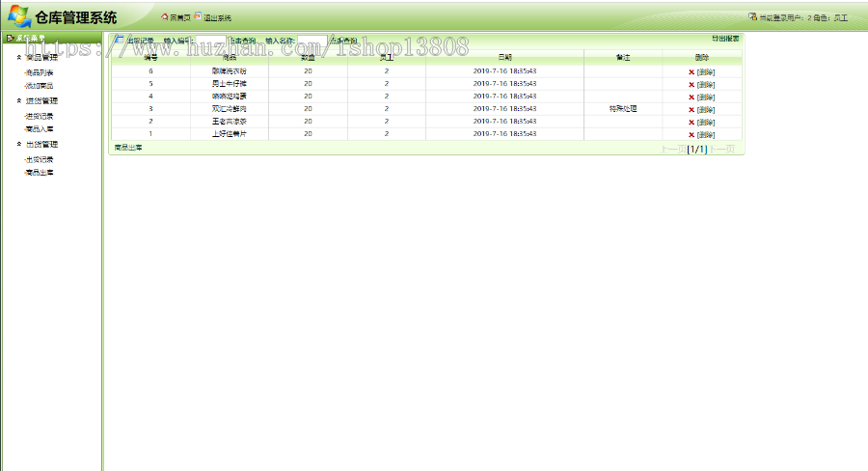Collapse the 进货管理 menu group
868x471 pixels.
[x=19, y=100]
